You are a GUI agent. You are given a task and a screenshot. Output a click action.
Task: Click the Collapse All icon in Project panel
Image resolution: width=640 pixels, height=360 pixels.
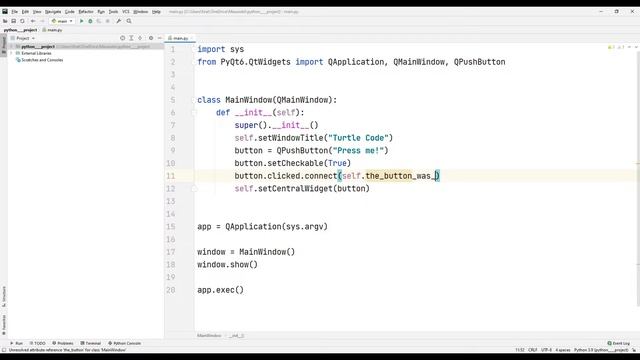pyautogui.click(x=140, y=38)
